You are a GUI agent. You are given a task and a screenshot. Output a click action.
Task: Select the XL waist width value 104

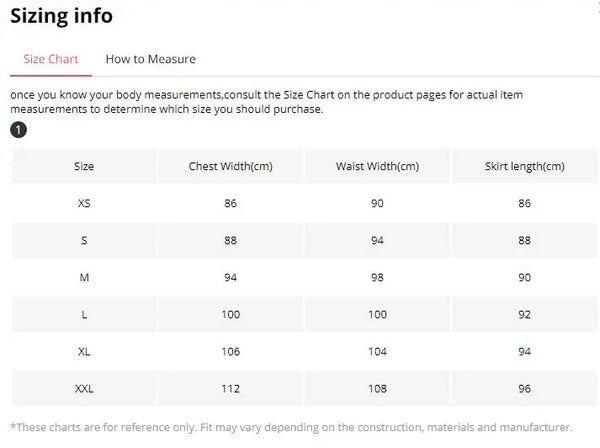pyautogui.click(x=377, y=352)
